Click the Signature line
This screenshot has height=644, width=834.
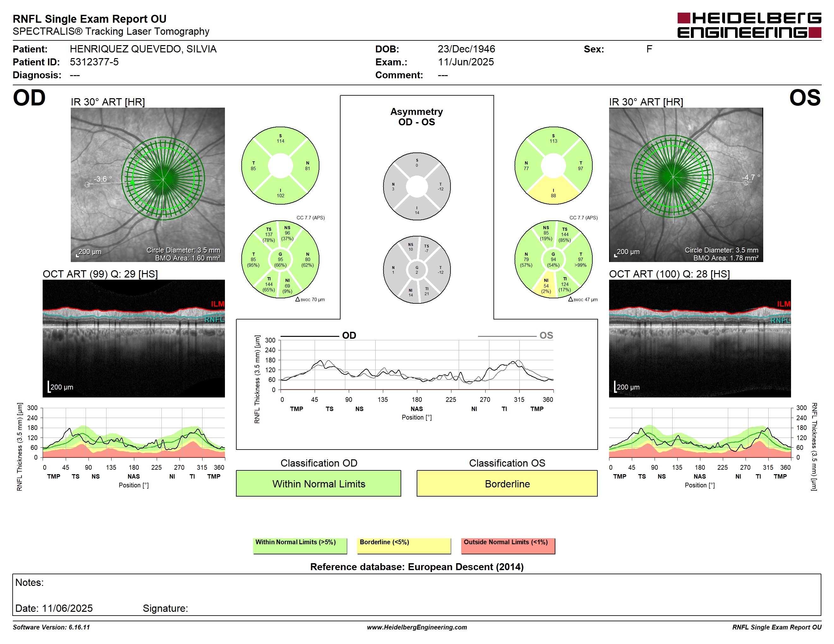point(165,608)
